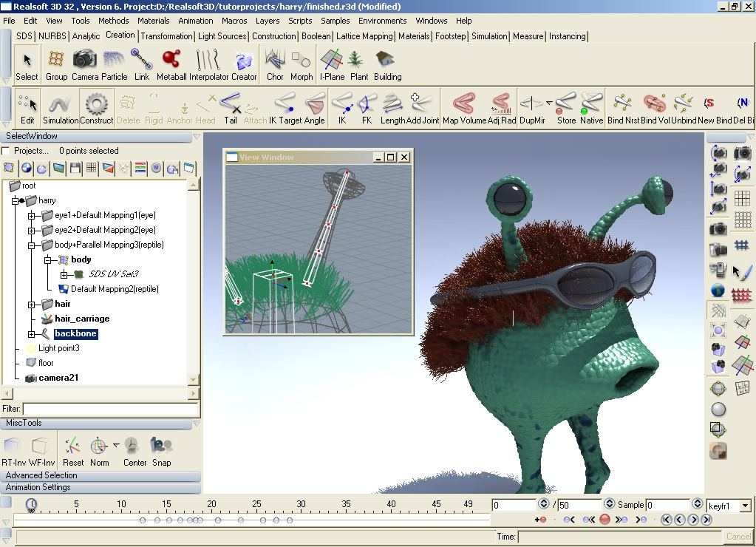Screen dimensions: 756x547
Task: Activate the IK tool in the skeleton toolbar
Action: [341, 103]
